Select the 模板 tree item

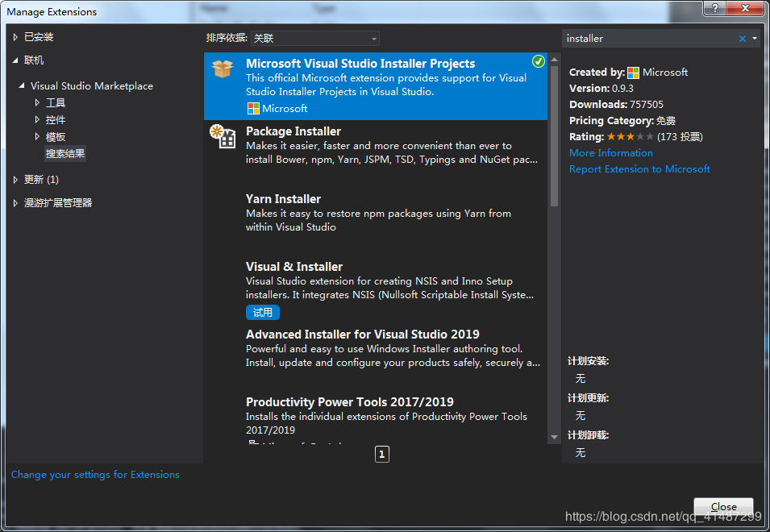[x=56, y=136]
